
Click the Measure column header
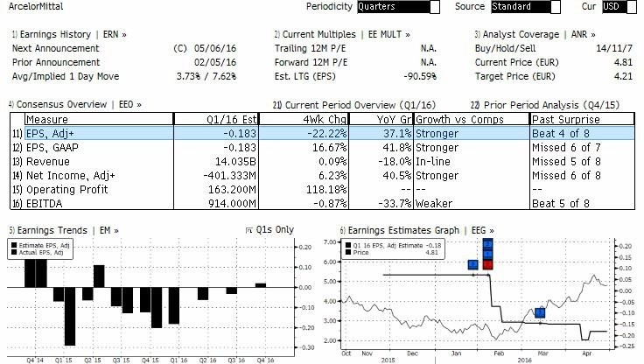[99, 119]
